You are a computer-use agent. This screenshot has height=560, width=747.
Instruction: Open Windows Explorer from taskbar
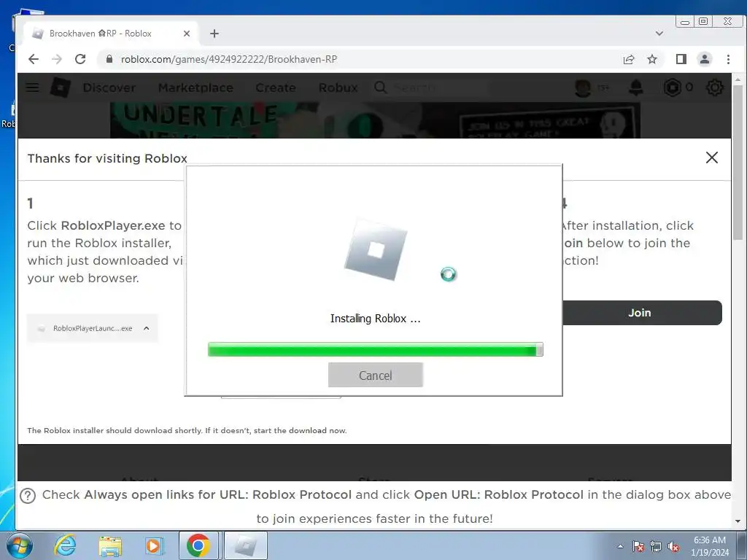pyautogui.click(x=110, y=545)
